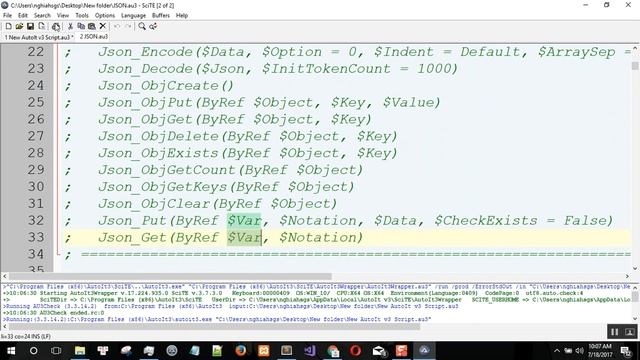
Task: Click the editor vertical scrollbar thumb
Action: (635, 66)
